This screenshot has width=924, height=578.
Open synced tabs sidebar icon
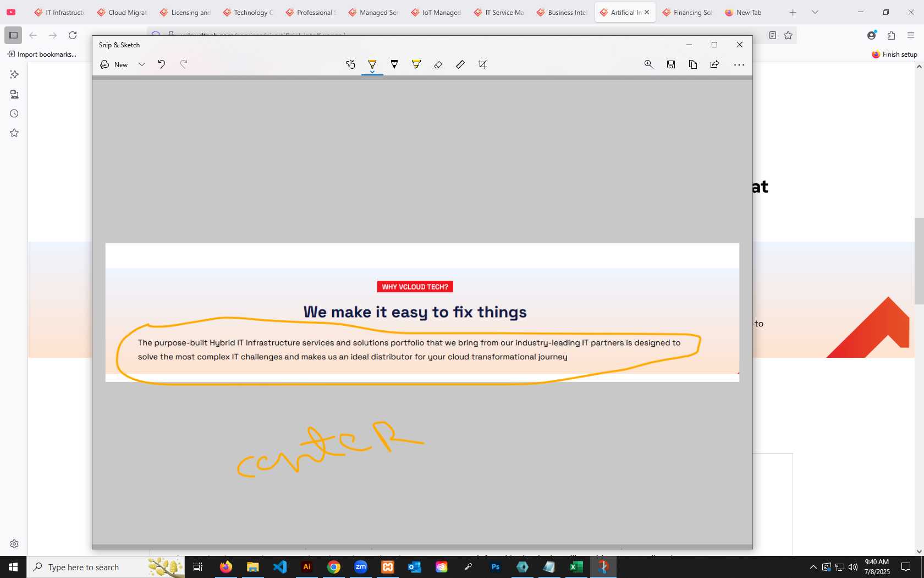pos(14,94)
